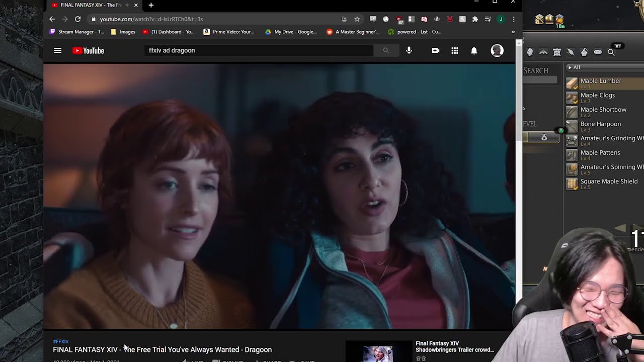
Task: Go back using the browser back arrow
Action: pos(52,19)
